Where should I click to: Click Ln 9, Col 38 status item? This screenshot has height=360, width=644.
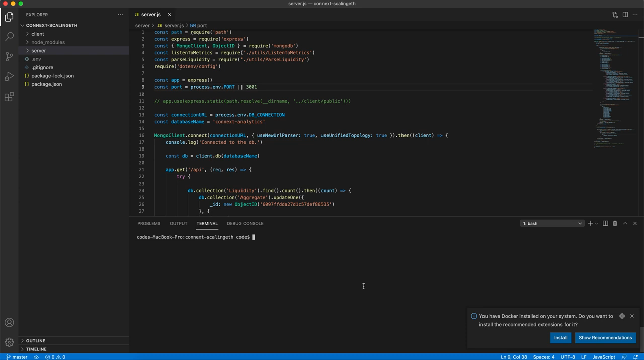coord(514,357)
